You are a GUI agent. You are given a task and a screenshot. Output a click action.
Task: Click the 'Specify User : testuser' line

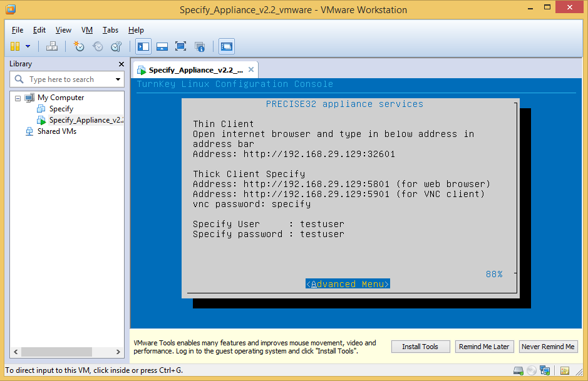click(269, 224)
